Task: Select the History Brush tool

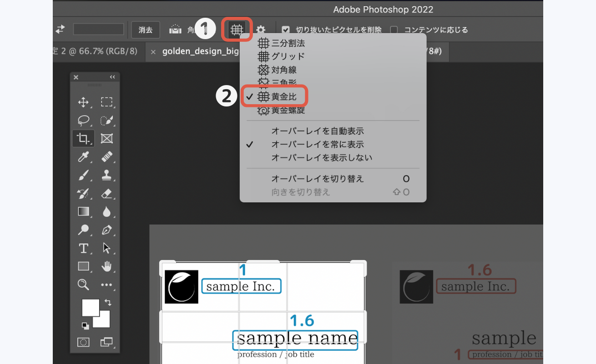Action: click(83, 193)
